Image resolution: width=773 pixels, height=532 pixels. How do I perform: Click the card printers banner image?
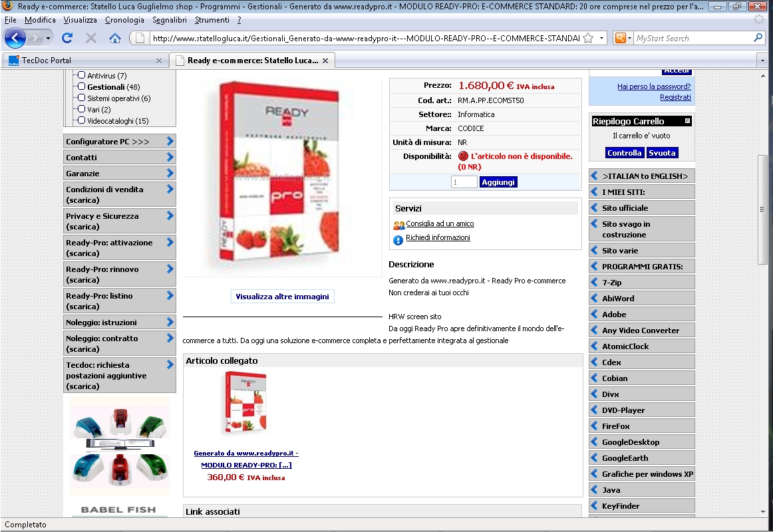point(120,446)
